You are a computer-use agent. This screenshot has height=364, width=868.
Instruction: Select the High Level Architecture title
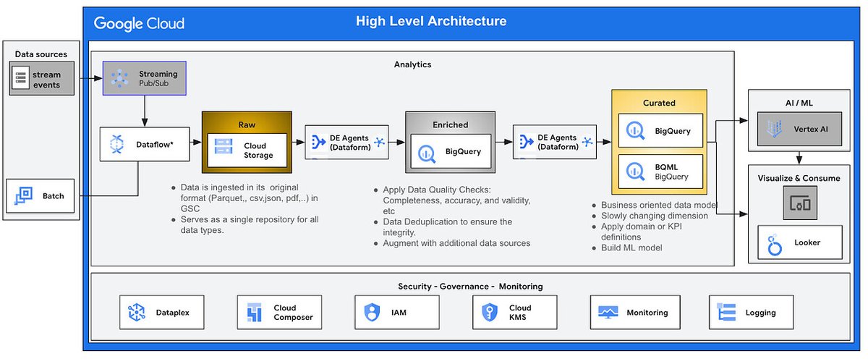(430, 21)
